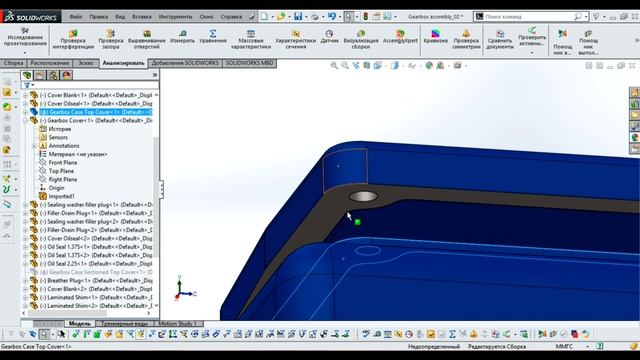Open the Справка menu
The image size is (640, 360).
pos(231,17)
